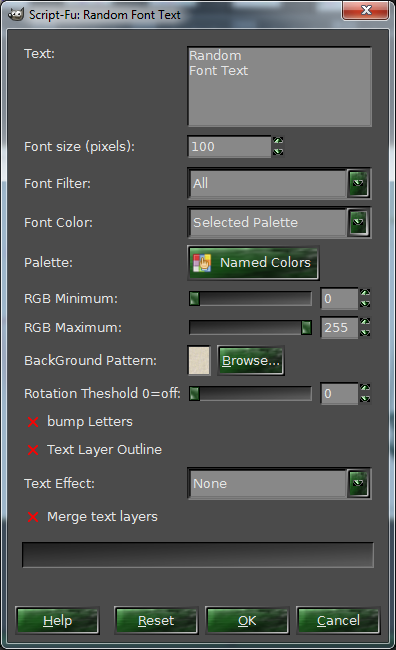Decrease RGB Maximum with down arrow
This screenshot has width=396, height=650.
(x=365, y=333)
